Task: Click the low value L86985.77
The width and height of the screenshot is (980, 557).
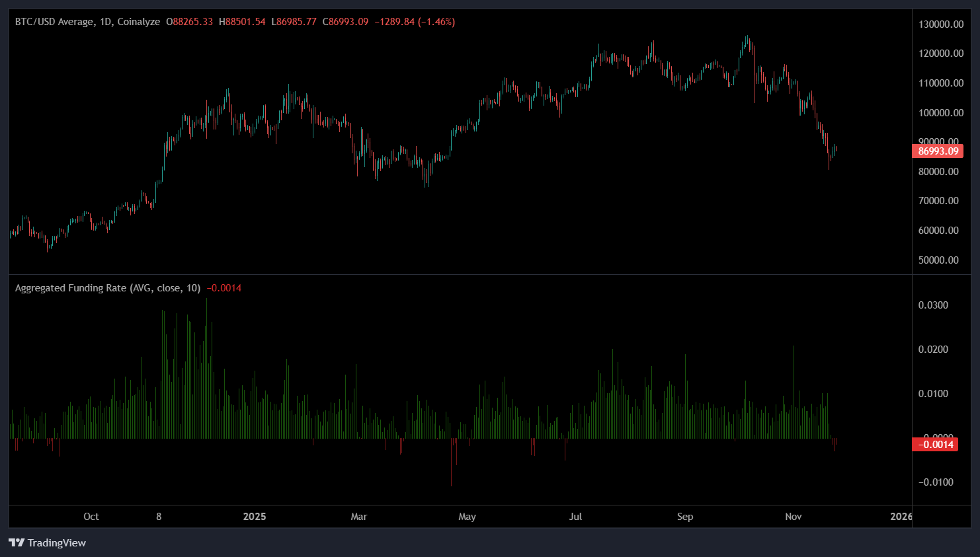Action: click(294, 21)
